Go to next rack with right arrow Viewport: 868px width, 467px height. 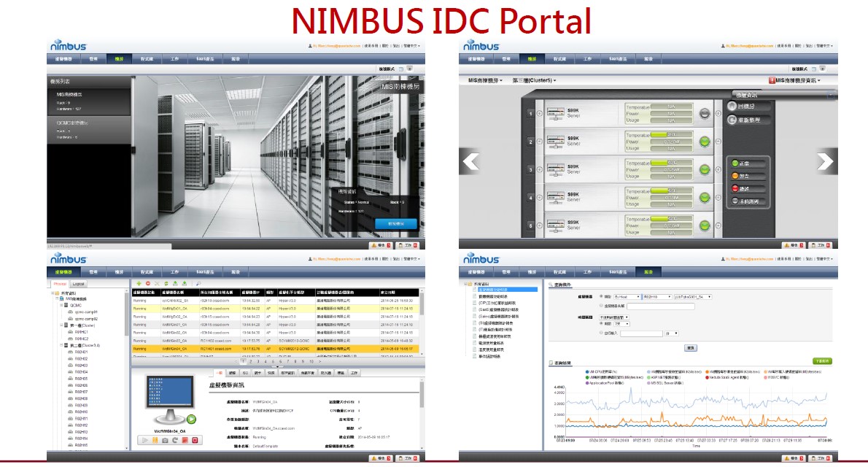coord(825,161)
